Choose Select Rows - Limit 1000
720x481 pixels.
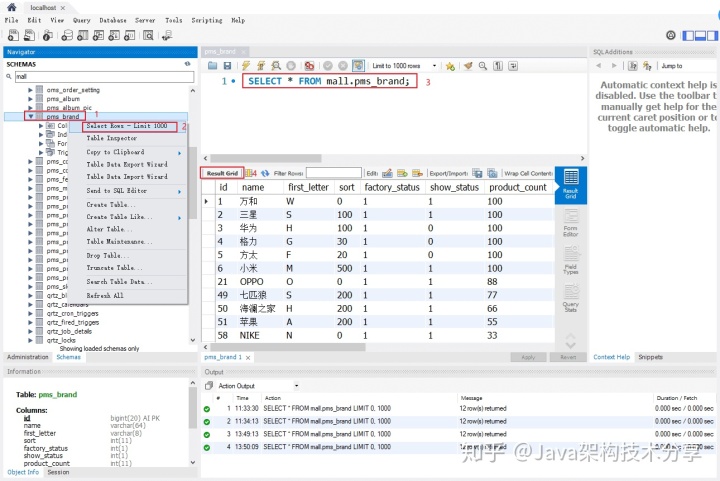click(x=129, y=126)
